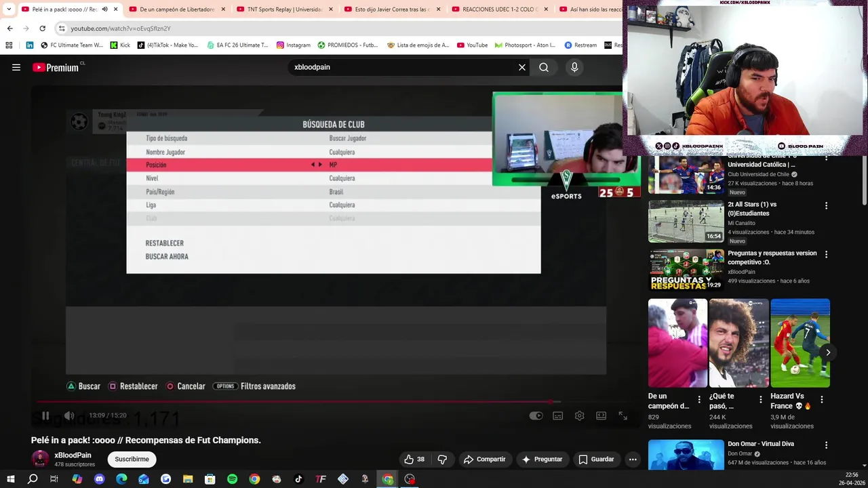
Task: Show the next shorts with the arrow
Action: pos(828,352)
